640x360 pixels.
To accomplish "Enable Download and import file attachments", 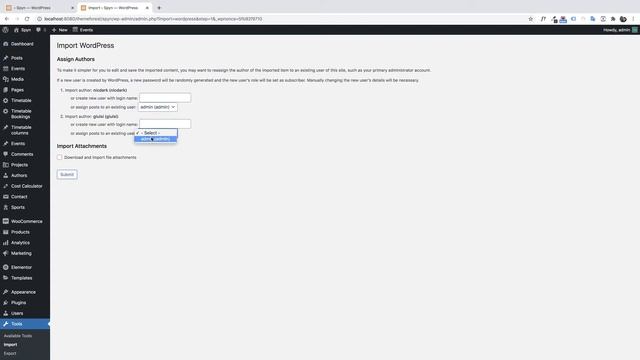I will [60, 157].
